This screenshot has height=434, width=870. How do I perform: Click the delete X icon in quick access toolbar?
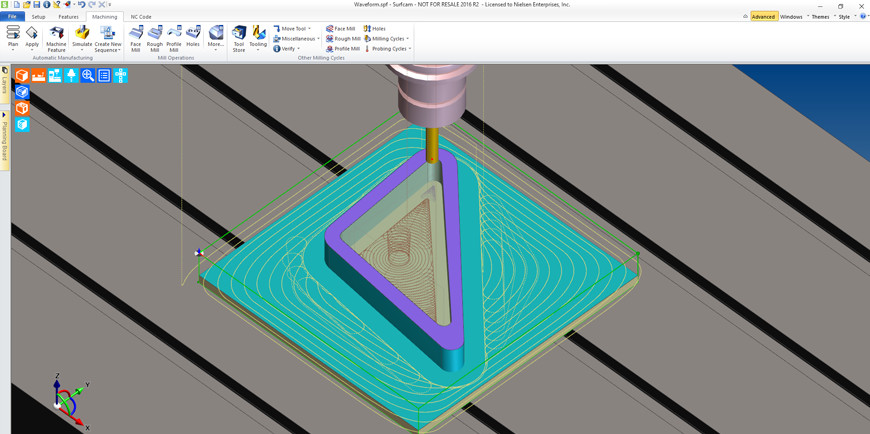pos(102,4)
